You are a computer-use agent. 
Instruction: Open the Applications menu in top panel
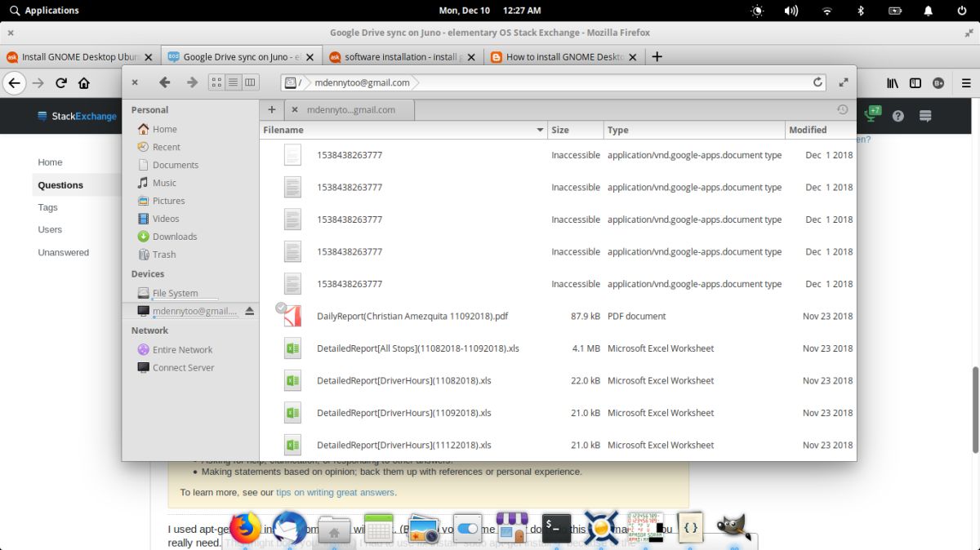[44, 11]
